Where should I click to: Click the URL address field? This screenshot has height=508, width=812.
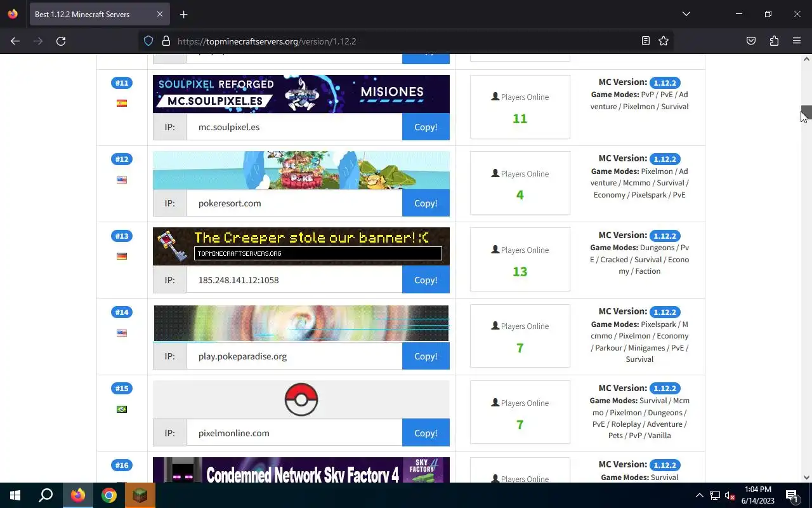406,41
